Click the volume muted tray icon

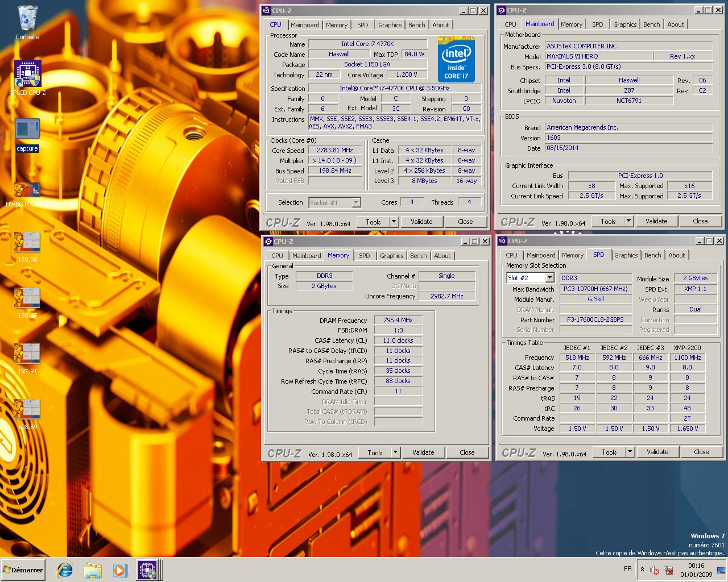(x=655, y=570)
